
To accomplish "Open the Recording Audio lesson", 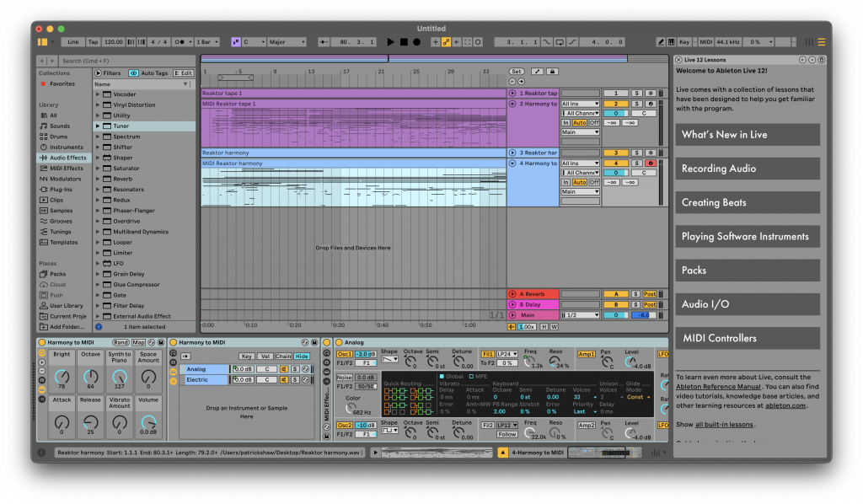I will (748, 169).
